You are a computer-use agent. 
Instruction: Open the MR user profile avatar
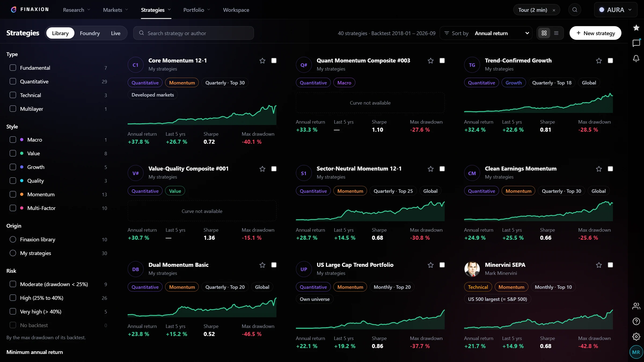point(636,352)
